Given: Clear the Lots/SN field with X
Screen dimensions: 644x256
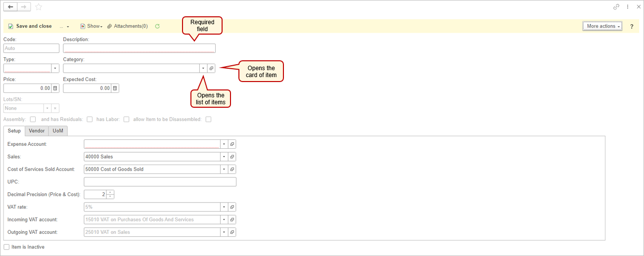Looking at the screenshot, I should [55, 108].
